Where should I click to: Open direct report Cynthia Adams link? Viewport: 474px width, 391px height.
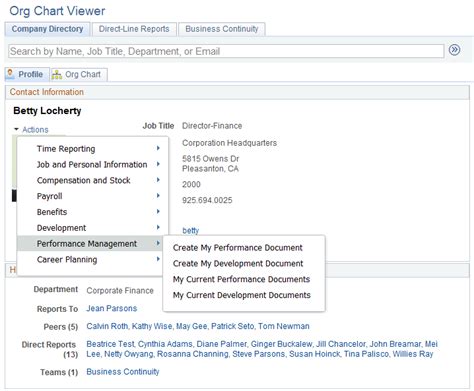[x=165, y=344]
